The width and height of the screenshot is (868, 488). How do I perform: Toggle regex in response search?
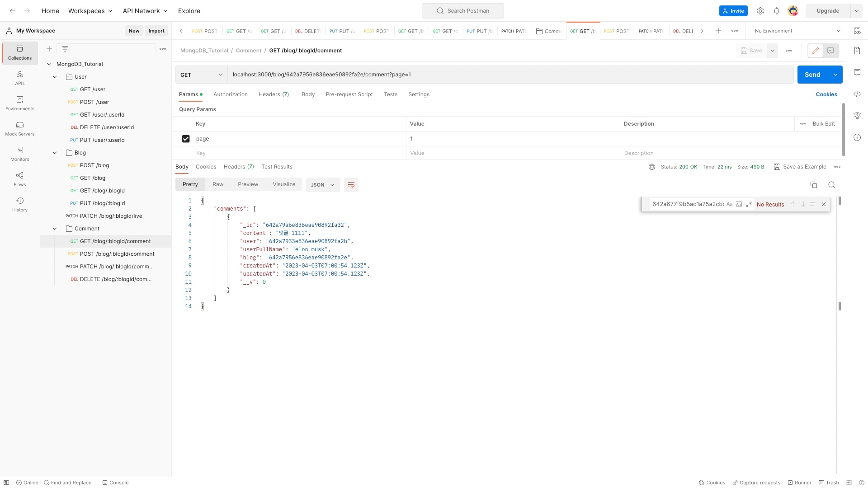tap(749, 204)
